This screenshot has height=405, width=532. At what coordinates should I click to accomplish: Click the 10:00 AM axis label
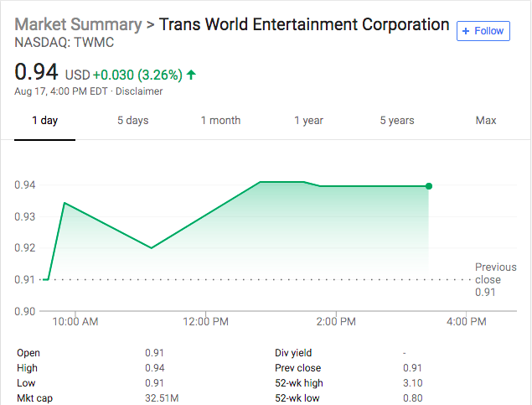pos(75,321)
